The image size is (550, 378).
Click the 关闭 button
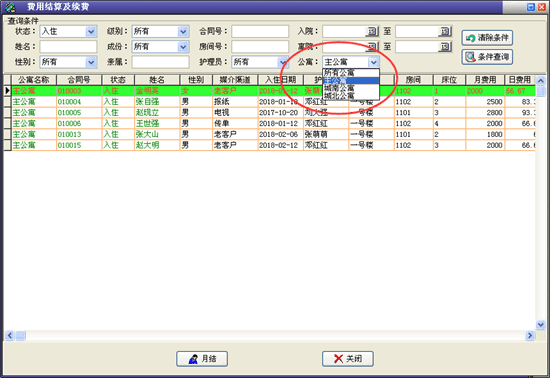[x=348, y=359]
